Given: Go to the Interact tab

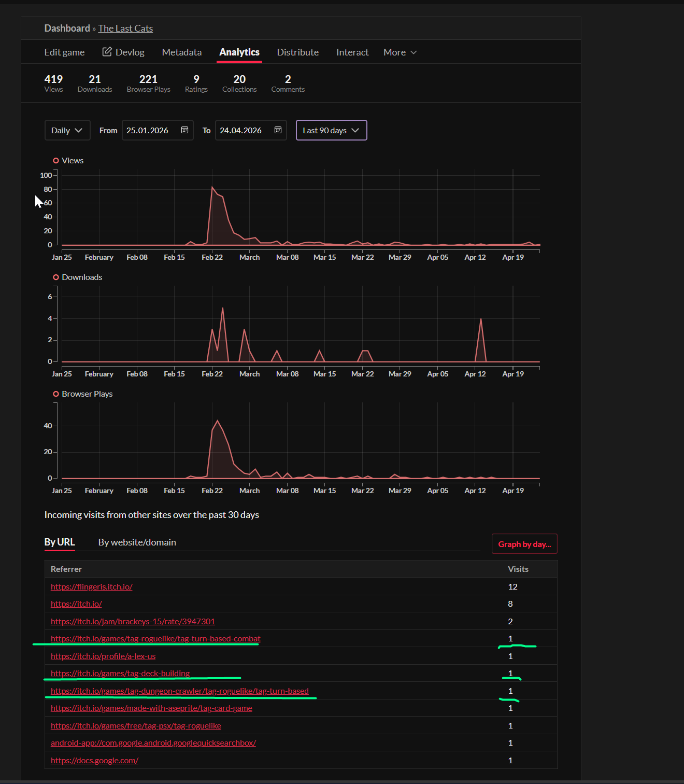Looking at the screenshot, I should pyautogui.click(x=352, y=52).
